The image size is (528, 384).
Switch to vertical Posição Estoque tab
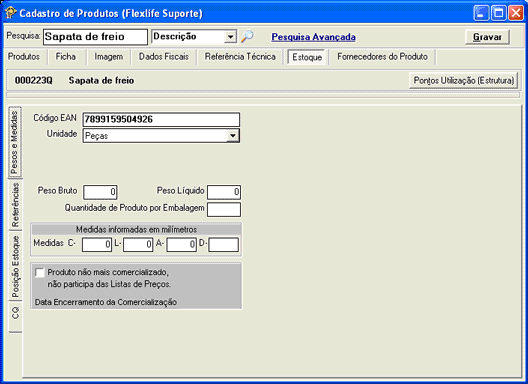point(15,266)
